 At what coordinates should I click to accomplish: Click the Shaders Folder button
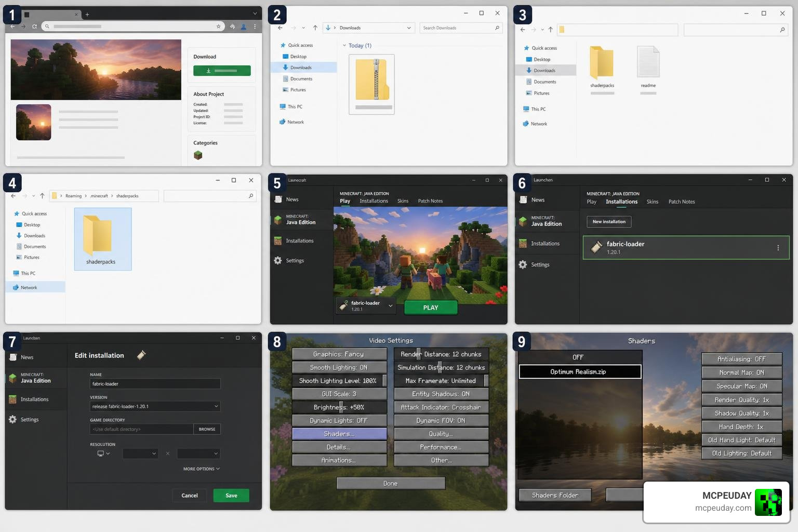tap(555, 495)
